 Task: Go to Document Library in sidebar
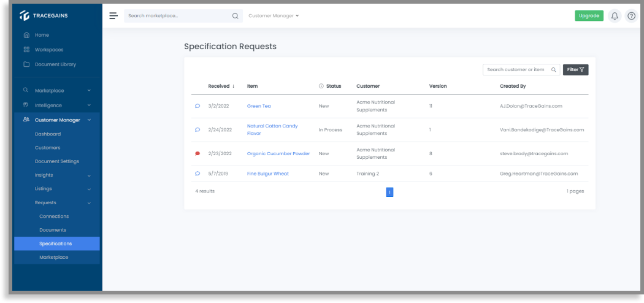pyautogui.click(x=55, y=64)
